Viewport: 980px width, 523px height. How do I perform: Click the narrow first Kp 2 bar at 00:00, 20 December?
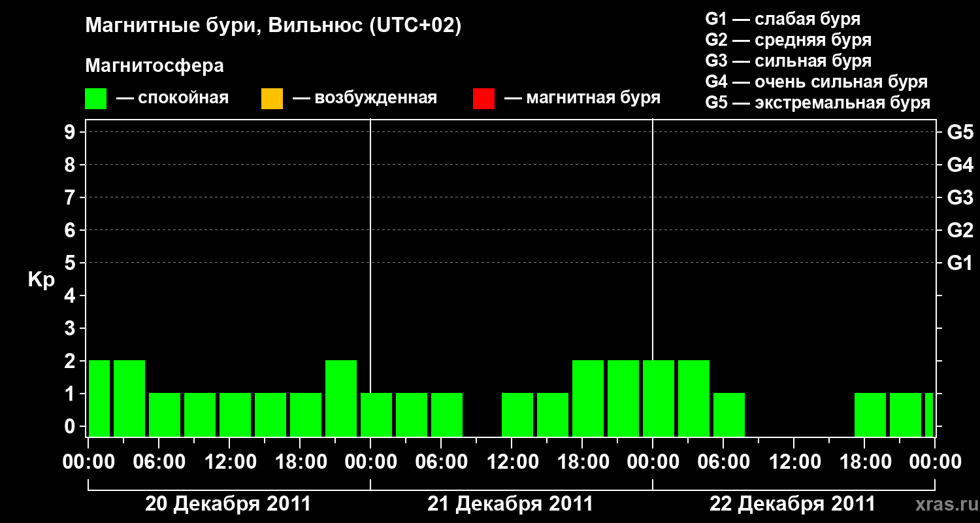click(99, 398)
